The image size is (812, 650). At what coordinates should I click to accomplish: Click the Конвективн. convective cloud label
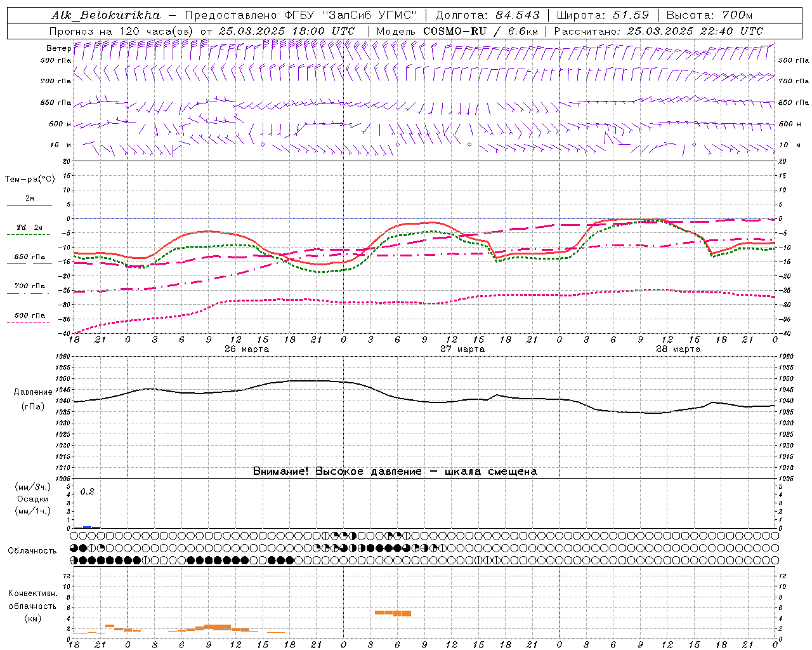(32, 594)
